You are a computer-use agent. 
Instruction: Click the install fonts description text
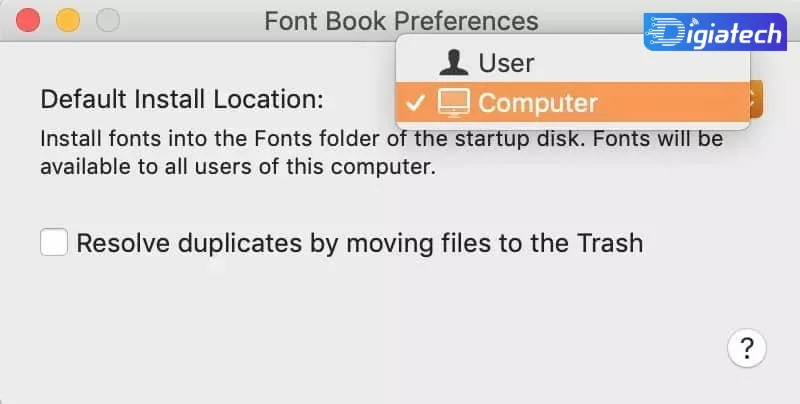tap(382, 153)
